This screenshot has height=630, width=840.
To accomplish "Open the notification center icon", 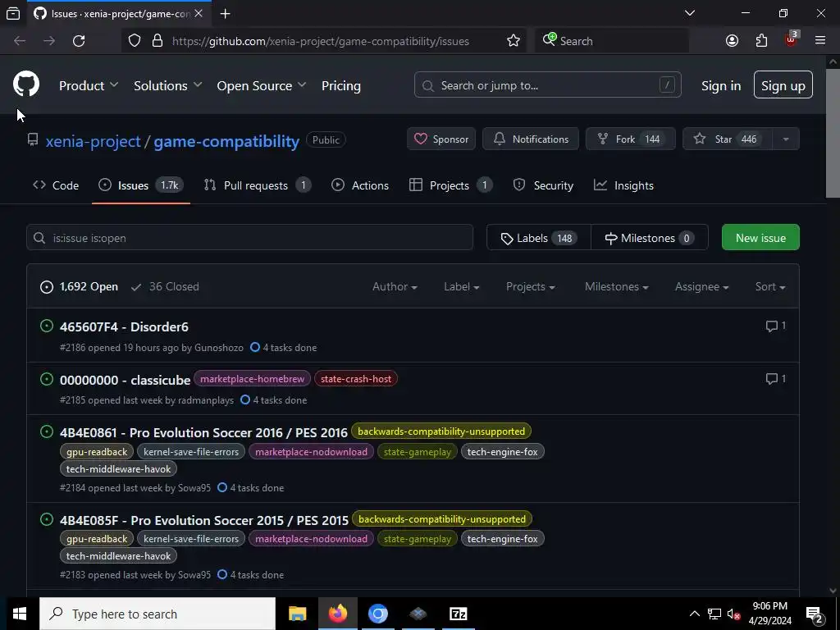I will [x=815, y=614].
